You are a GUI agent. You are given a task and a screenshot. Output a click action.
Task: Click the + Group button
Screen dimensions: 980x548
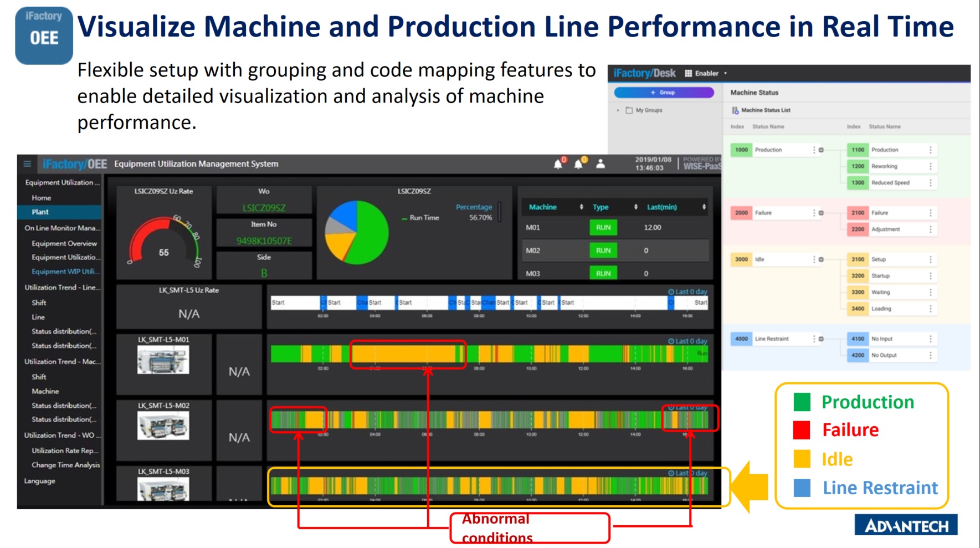(664, 92)
